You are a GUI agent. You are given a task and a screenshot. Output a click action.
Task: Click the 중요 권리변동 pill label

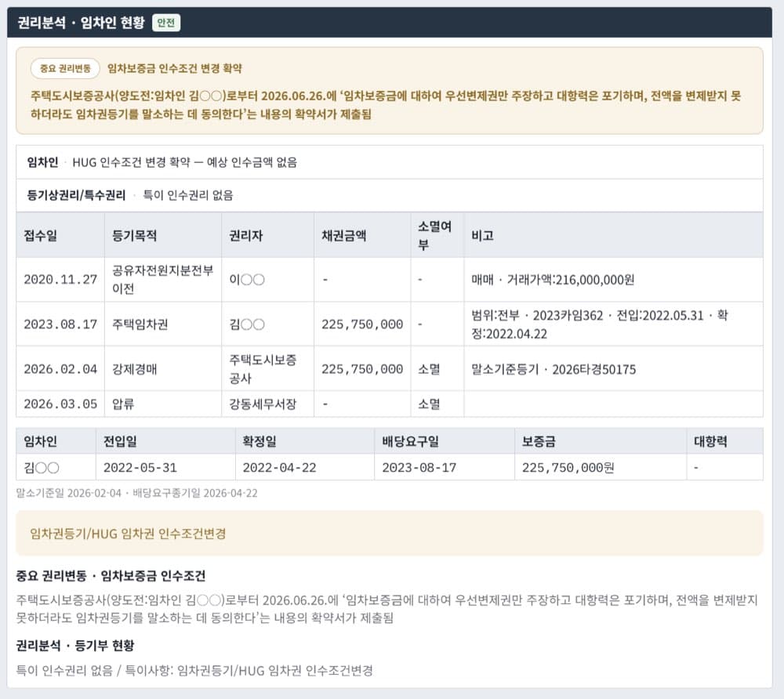pyautogui.click(x=65, y=68)
